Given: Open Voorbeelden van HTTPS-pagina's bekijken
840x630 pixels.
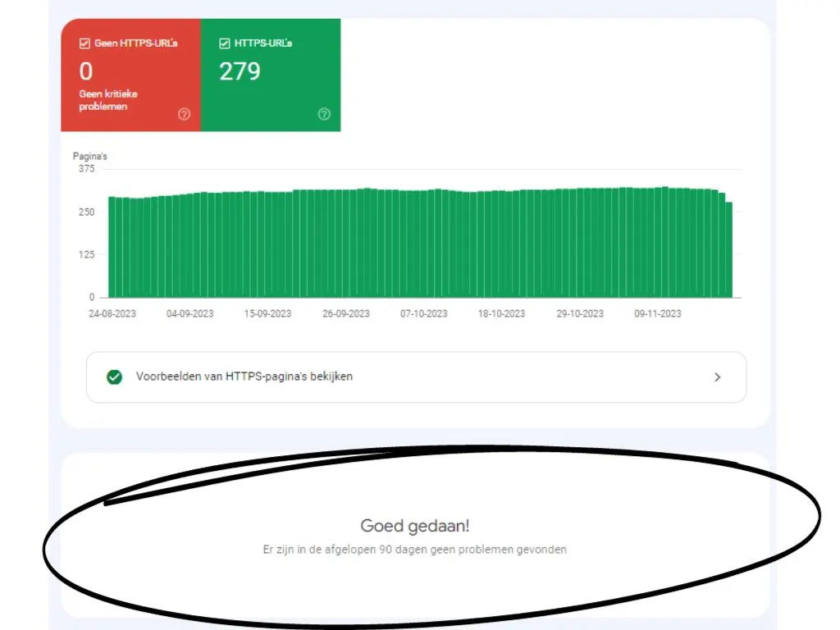Looking at the screenshot, I should 416,377.
